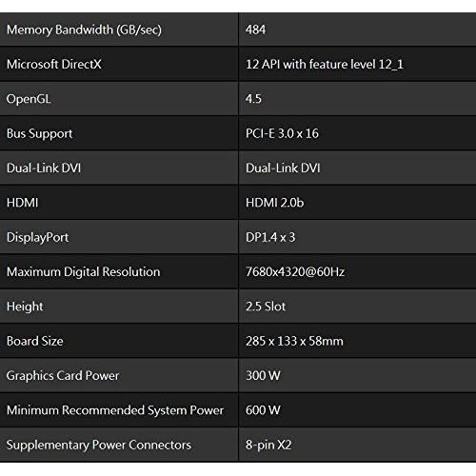Select the 484 bandwidth value
The image size is (476, 476).
(x=255, y=30)
